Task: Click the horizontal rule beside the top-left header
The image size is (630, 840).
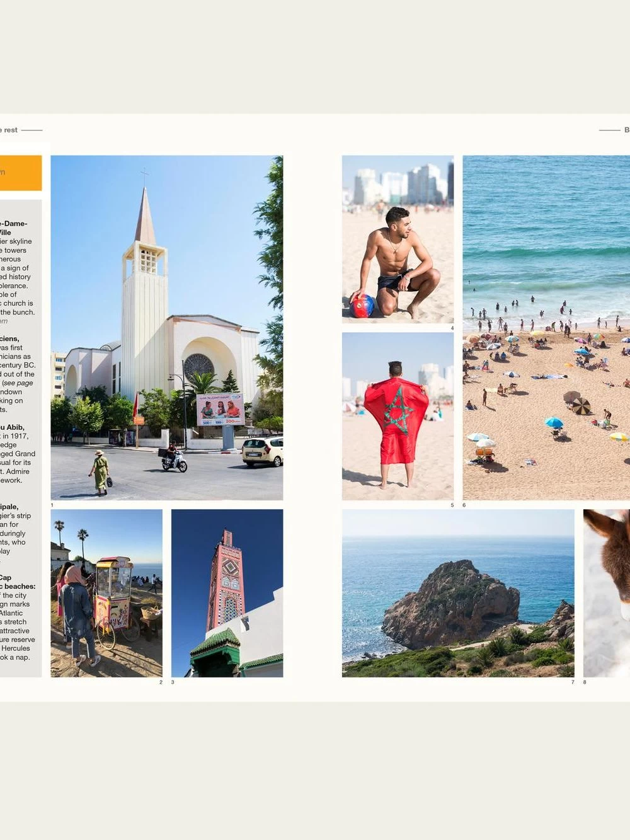Action: click(31, 129)
